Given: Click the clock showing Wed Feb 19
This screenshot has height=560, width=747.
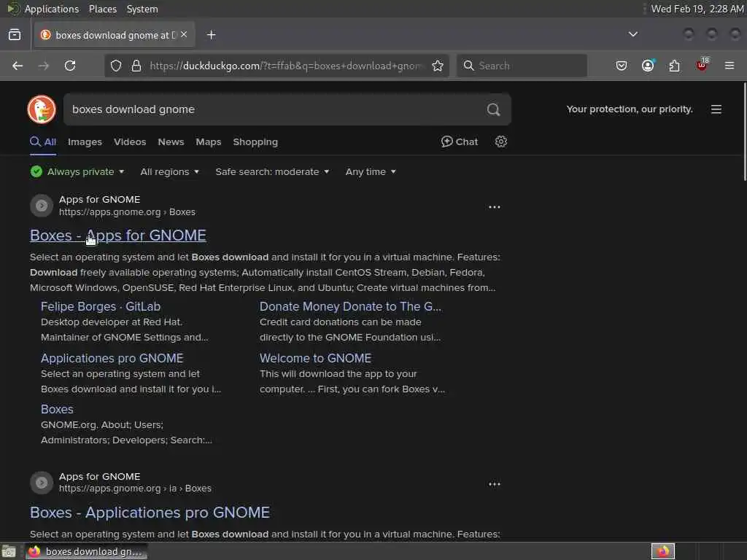Looking at the screenshot, I should (697, 9).
